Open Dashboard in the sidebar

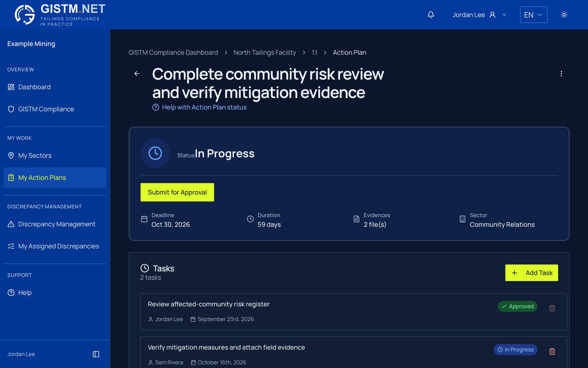point(55,87)
